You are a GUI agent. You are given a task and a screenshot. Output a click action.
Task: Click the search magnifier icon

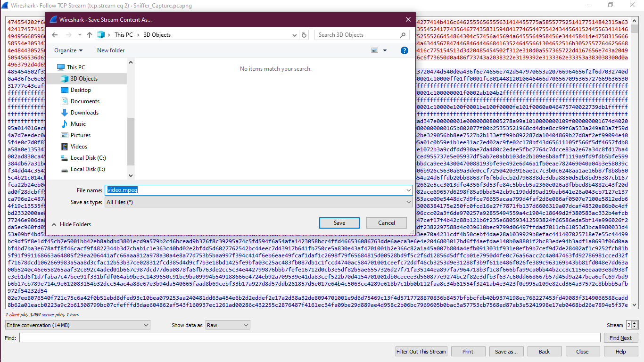[403, 35]
